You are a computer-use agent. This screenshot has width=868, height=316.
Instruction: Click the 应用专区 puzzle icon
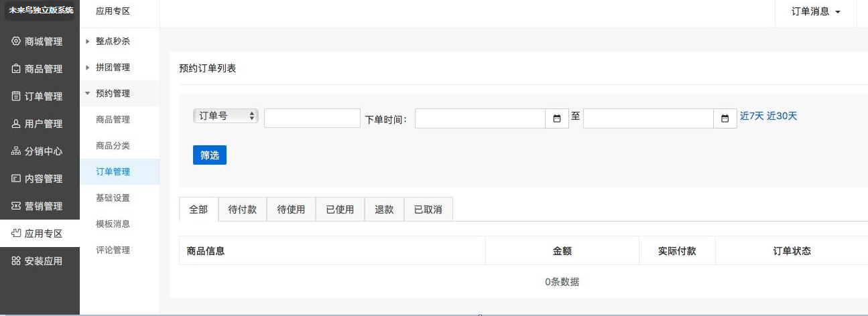[16, 234]
